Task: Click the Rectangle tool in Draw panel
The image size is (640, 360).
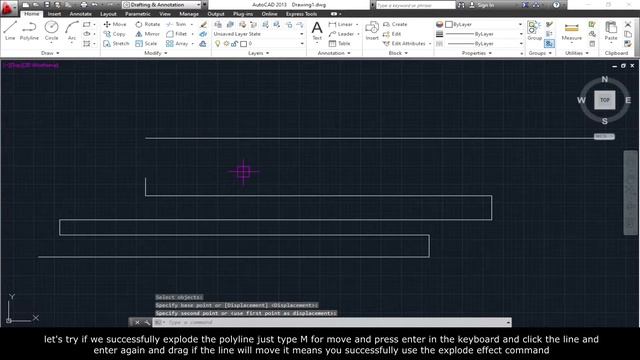Action: (x=87, y=24)
